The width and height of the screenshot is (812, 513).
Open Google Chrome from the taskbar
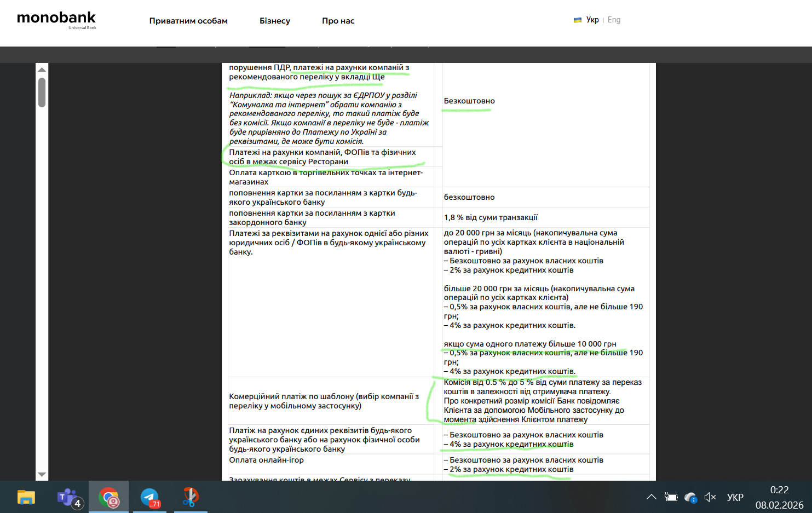click(x=109, y=497)
